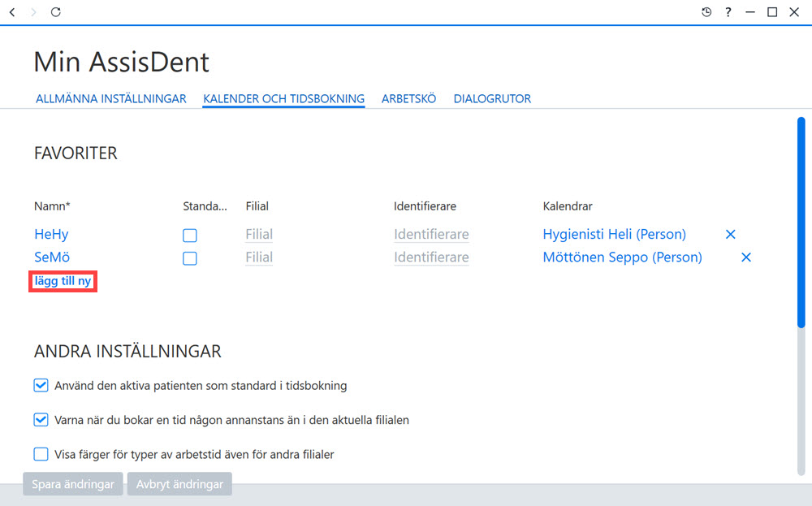Image resolution: width=812 pixels, height=506 pixels.
Task: Delete the Möttönen Seppo favorite row
Action: (745, 257)
